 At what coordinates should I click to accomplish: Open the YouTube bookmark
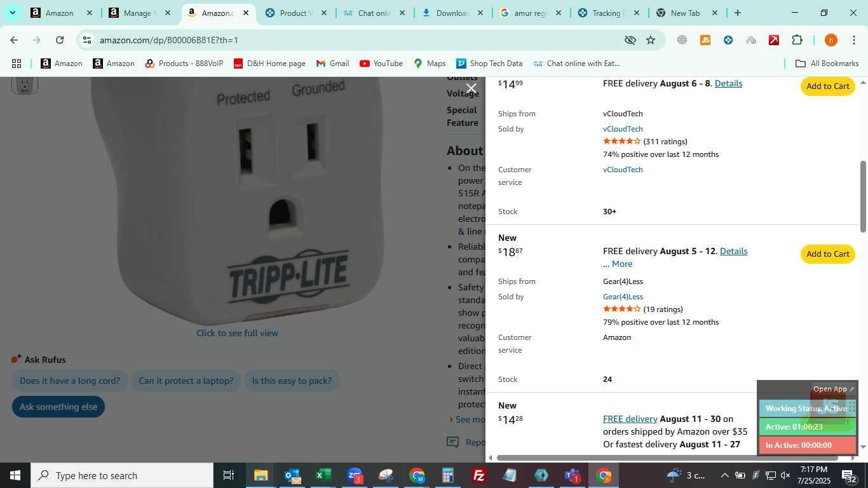381,64
